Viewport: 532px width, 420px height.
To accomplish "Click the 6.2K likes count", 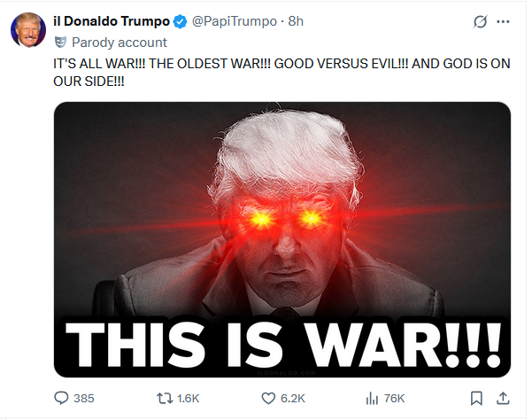I will coord(293,398).
